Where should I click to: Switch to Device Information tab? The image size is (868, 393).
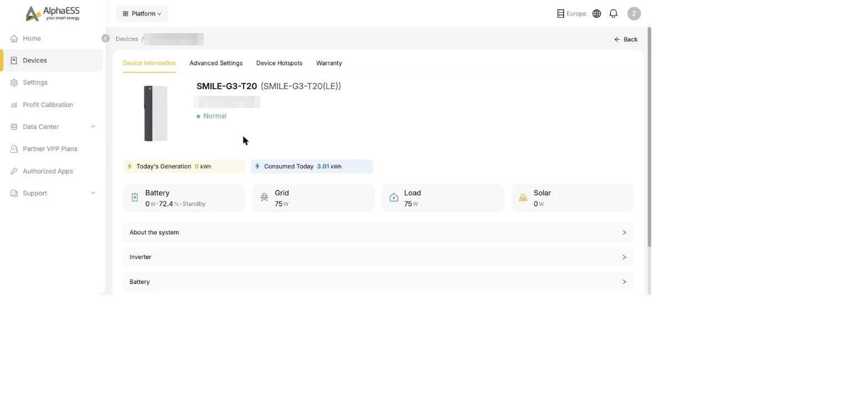(149, 63)
